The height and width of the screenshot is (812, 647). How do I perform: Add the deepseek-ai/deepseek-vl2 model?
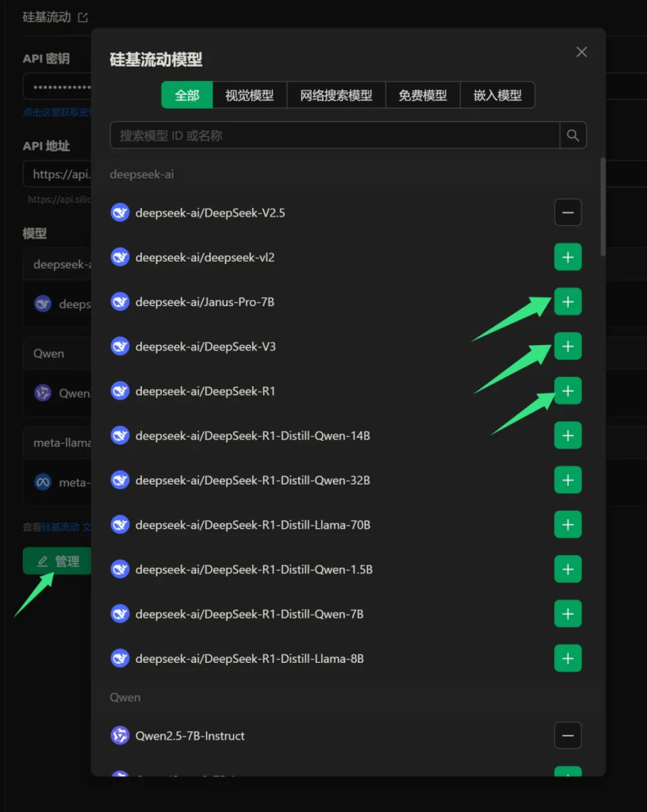coord(568,258)
